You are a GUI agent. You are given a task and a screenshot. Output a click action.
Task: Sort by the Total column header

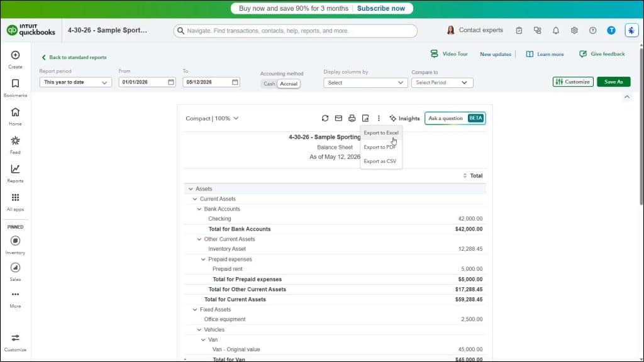pyautogui.click(x=473, y=176)
